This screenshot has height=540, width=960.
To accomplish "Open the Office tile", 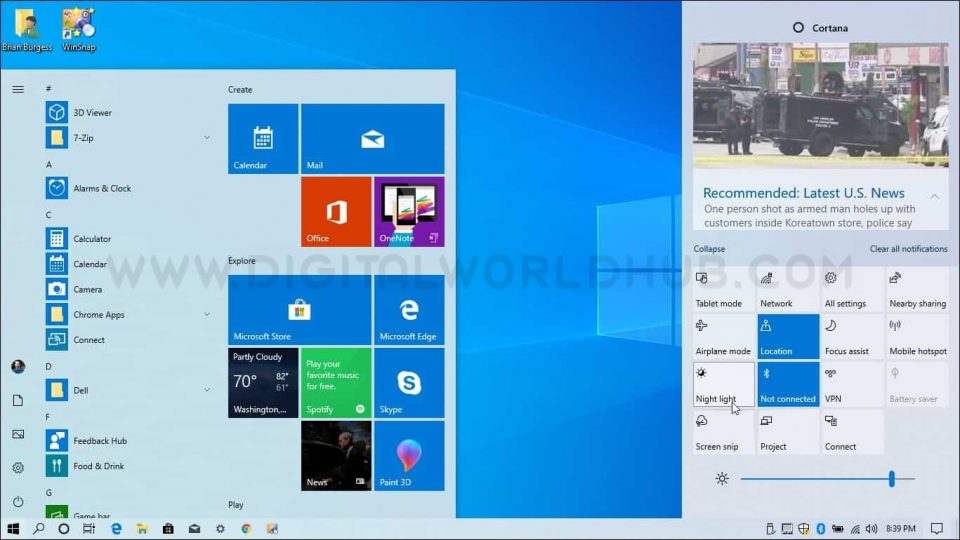I will coord(336,212).
